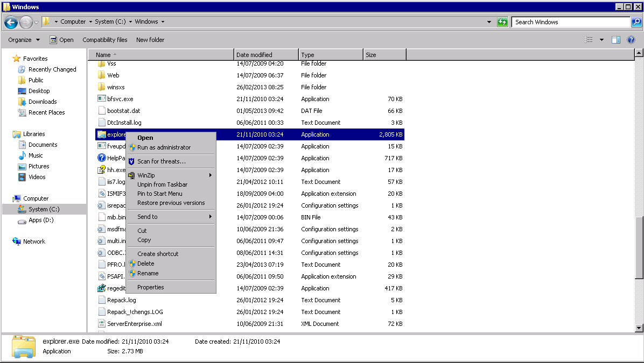Click the Open toolbar button
The width and height of the screenshot is (644, 363).
click(x=61, y=40)
